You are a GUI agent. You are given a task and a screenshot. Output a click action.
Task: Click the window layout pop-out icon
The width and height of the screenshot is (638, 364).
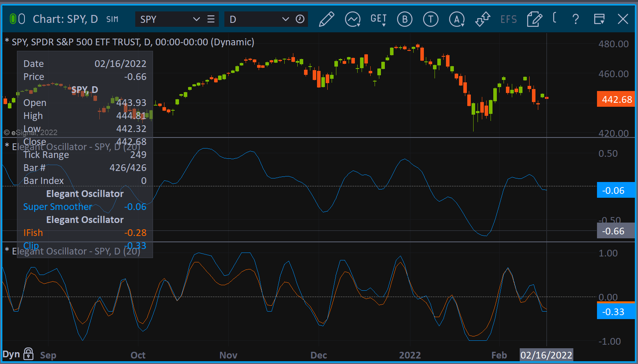[x=599, y=19]
